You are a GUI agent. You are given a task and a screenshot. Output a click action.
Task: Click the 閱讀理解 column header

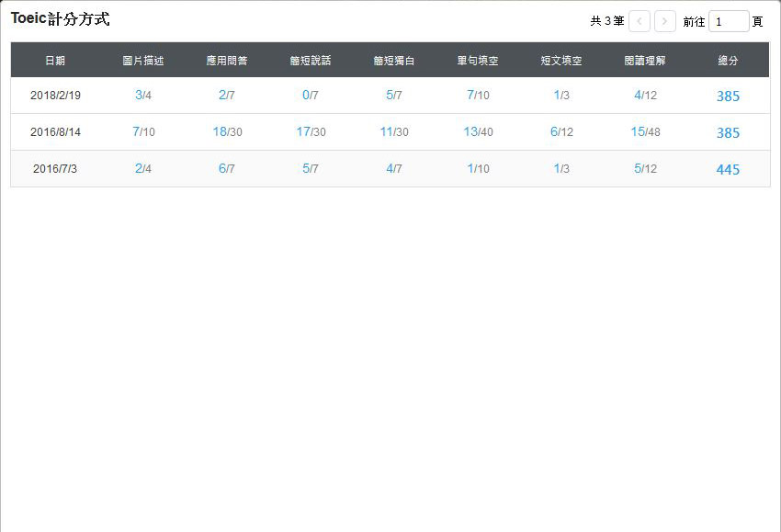coord(645,61)
